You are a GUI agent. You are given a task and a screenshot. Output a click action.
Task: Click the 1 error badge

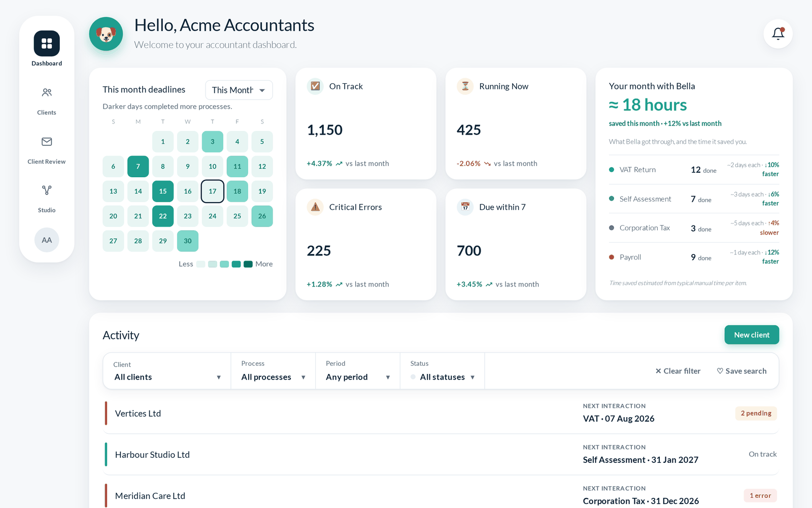pos(760,495)
